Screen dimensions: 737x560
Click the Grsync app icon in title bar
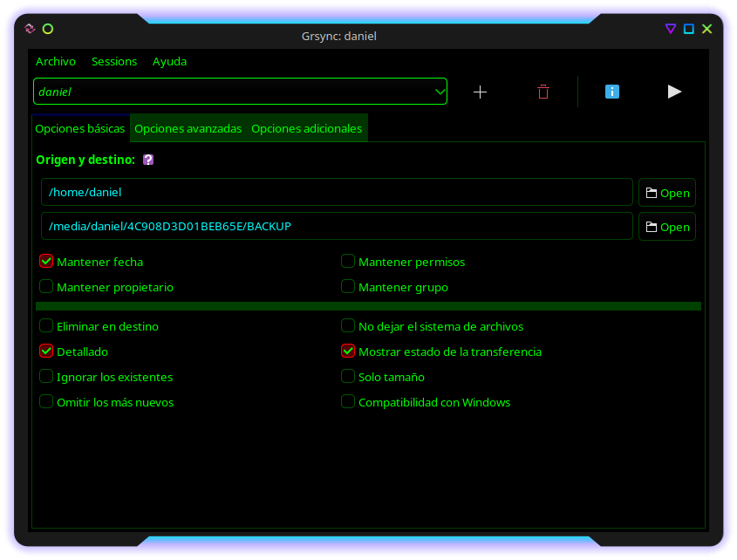coord(31,29)
